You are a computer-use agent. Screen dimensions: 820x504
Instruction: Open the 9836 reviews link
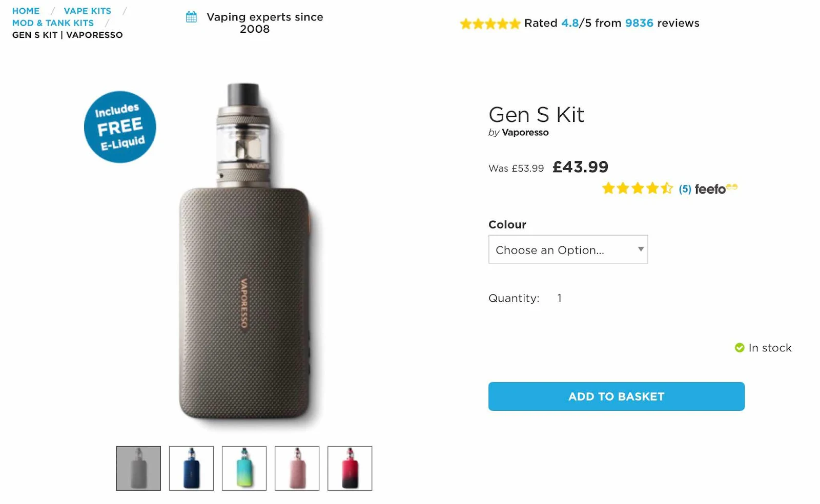[x=639, y=23]
